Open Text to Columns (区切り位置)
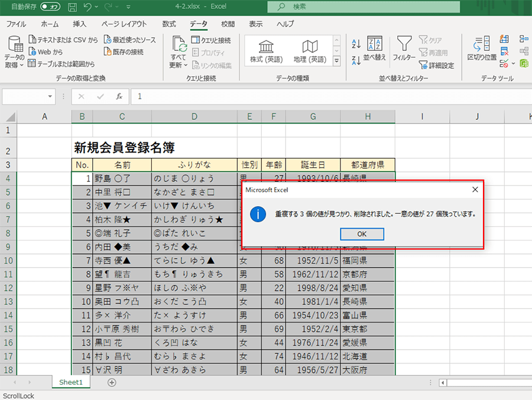The image size is (532, 400). tap(482, 48)
